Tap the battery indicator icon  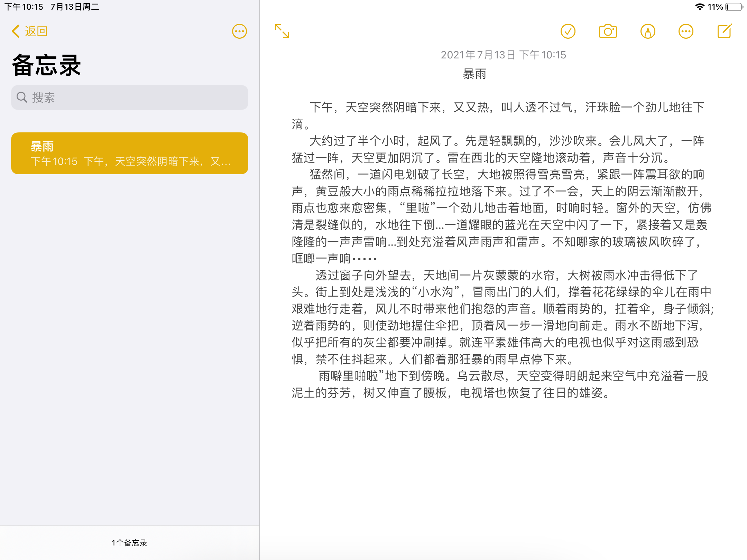click(734, 7)
